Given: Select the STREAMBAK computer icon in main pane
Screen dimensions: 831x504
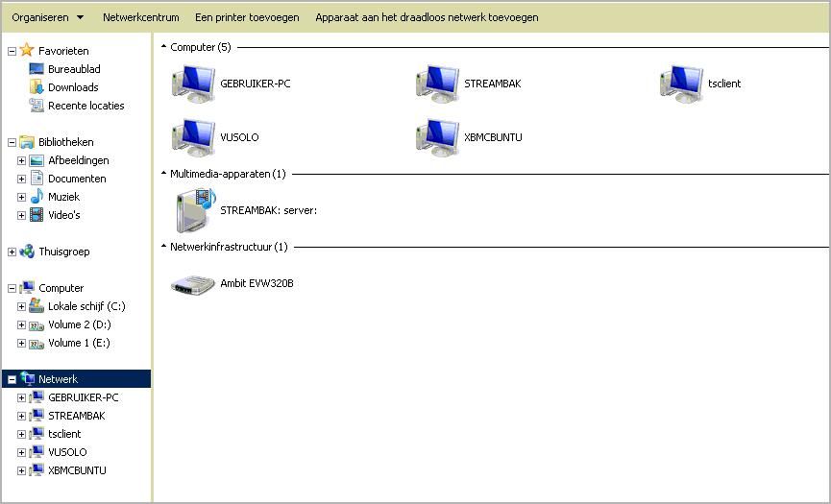Looking at the screenshot, I should click(437, 84).
